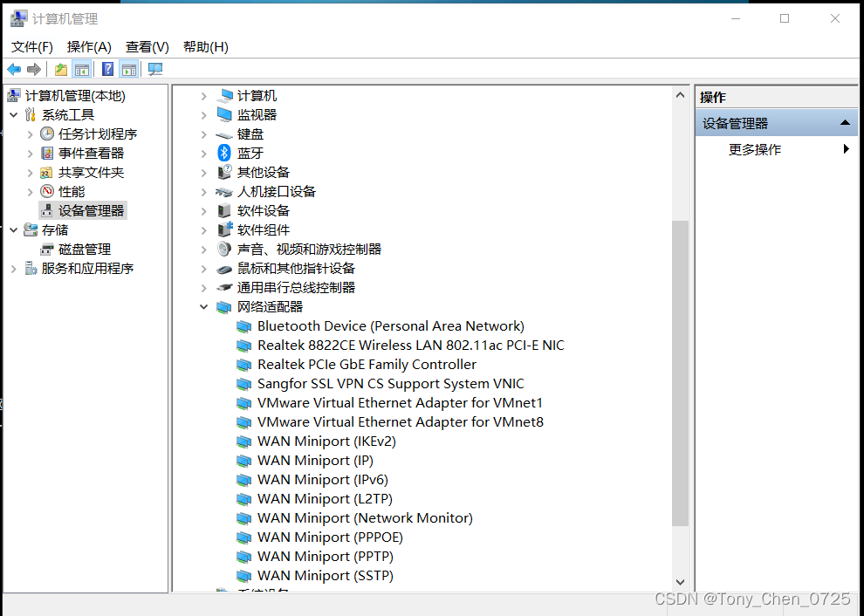Click the device list scrollbar down arrow
This screenshot has width=864, height=616.
click(x=680, y=582)
